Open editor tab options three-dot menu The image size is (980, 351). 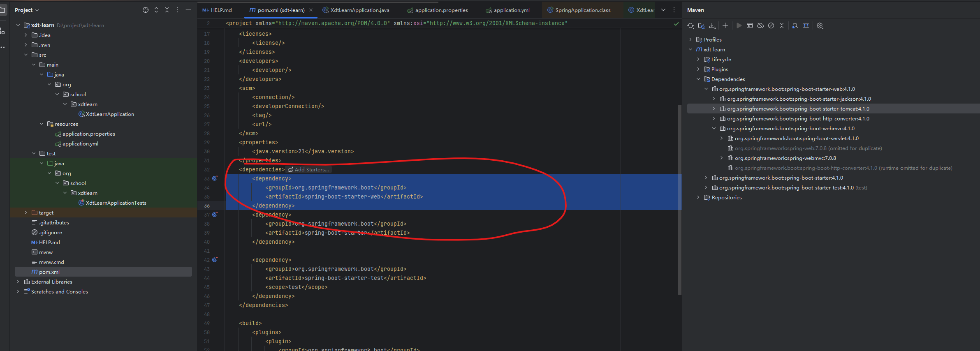click(x=674, y=10)
